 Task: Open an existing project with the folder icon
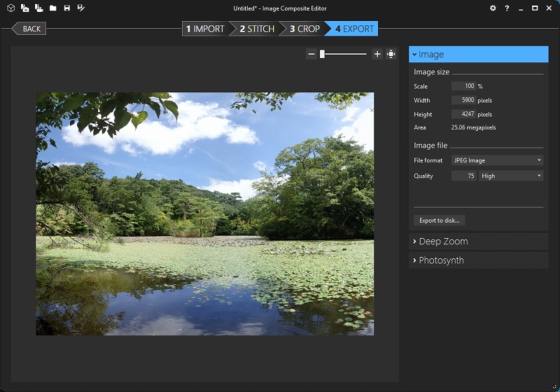click(x=53, y=8)
